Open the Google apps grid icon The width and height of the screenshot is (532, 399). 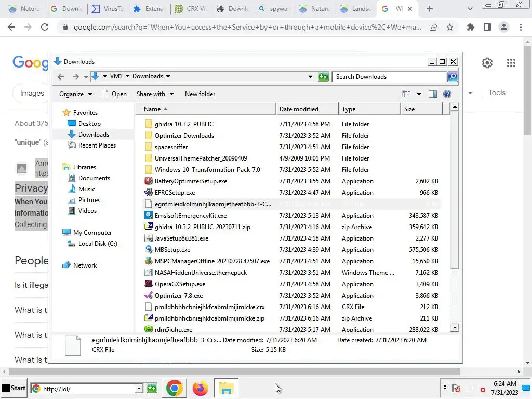click(511, 63)
